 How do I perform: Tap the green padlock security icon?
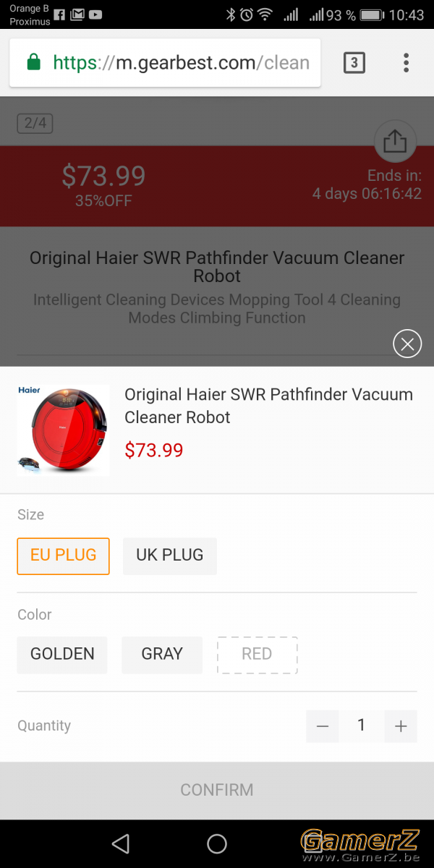pyautogui.click(x=33, y=63)
